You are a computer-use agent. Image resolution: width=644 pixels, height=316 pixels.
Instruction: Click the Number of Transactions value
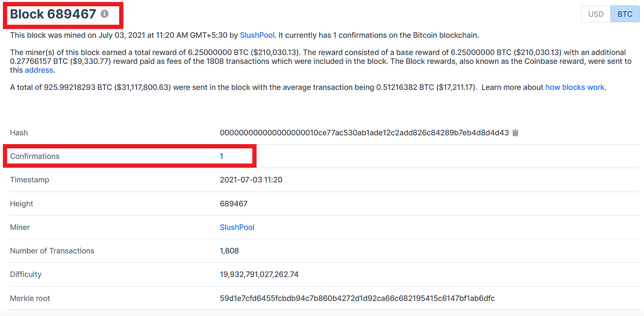pos(229,251)
